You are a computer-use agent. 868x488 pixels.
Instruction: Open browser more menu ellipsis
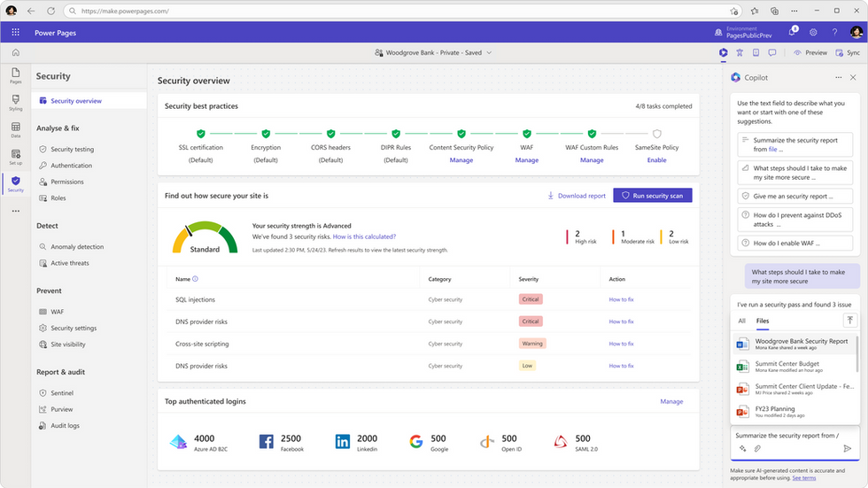pos(794,11)
